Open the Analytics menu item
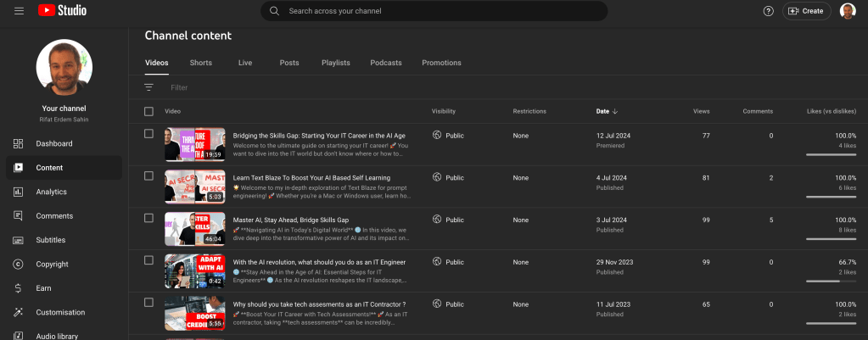Image resolution: width=868 pixels, height=340 pixels. pyautogui.click(x=64, y=192)
